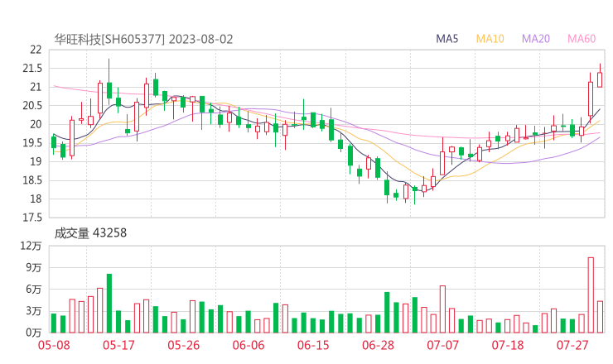Image resolution: width=613 pixels, height=364 pixels.
Task: Click the 06-28 date axis label
Action: click(x=378, y=345)
